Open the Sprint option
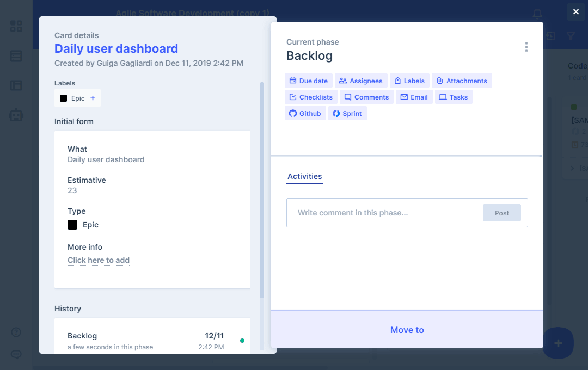Viewport: 588px width, 370px height. [x=347, y=114]
